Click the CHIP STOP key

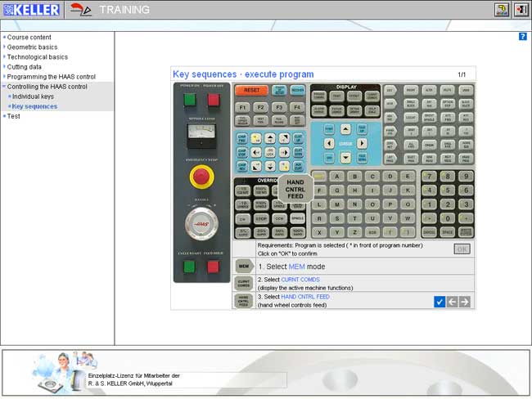point(242,152)
